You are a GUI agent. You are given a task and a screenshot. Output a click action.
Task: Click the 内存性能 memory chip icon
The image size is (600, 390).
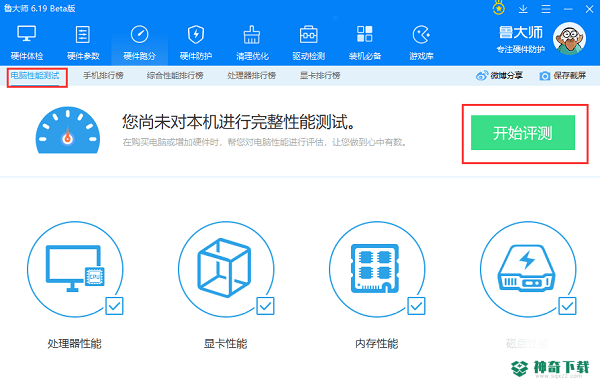[x=377, y=269]
